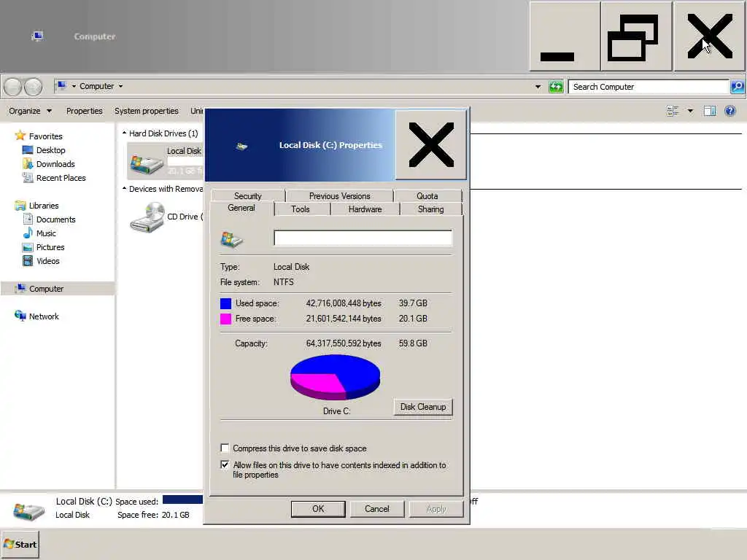Switch to the Sharing tab
747x560 pixels.
[430, 209]
